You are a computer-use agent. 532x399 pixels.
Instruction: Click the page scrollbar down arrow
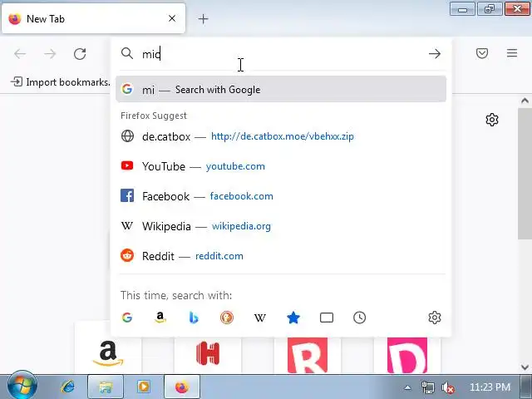click(525, 367)
